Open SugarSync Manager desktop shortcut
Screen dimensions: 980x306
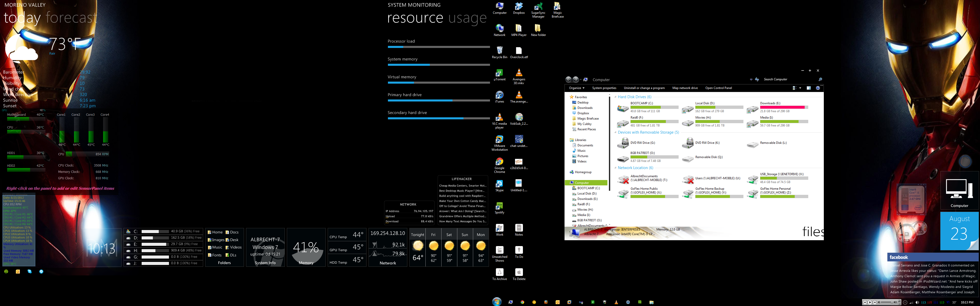[x=538, y=10]
